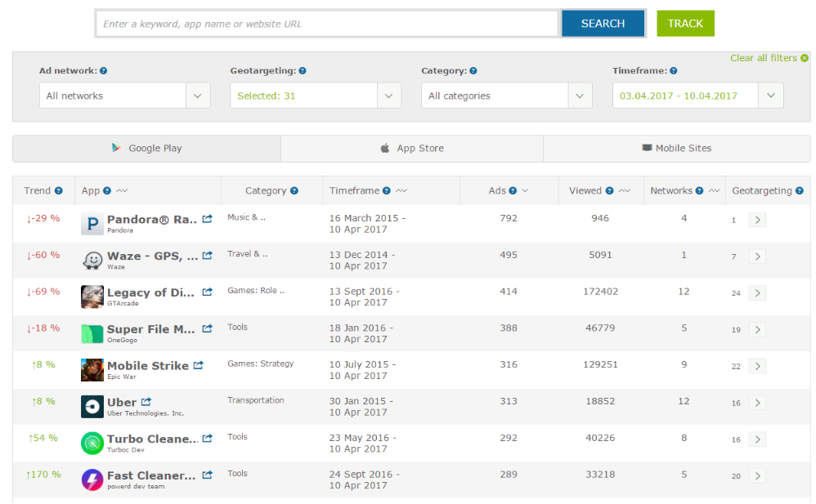Click the 172402 viewed count
816x504 pixels.
(x=600, y=292)
